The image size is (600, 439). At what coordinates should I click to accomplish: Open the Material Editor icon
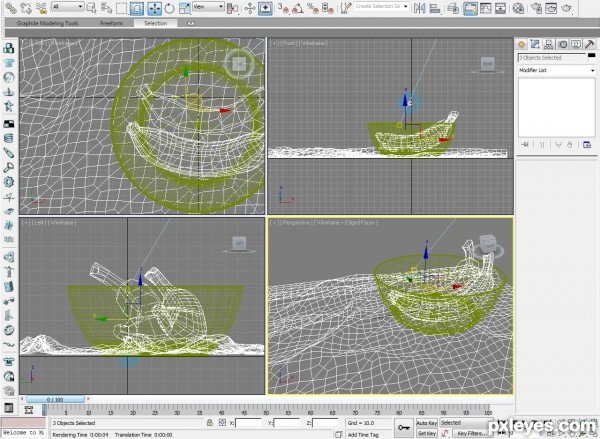point(518,8)
